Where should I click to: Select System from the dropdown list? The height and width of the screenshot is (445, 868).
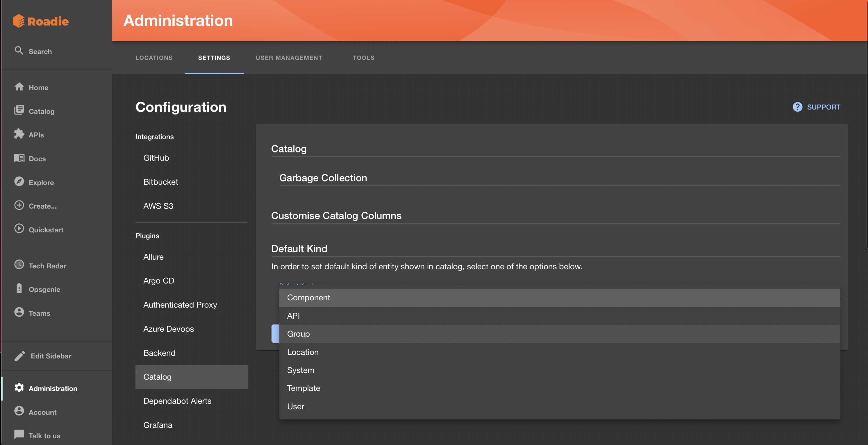[301, 370]
